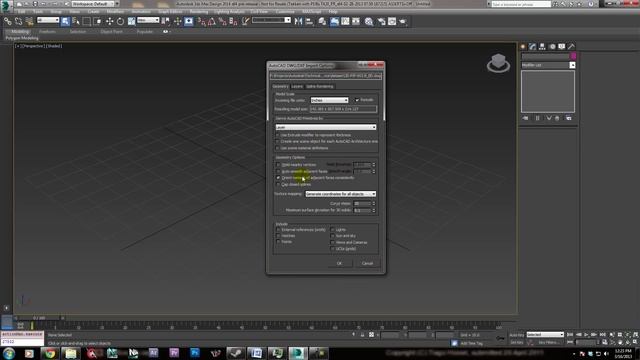
Task: Switch to Spline Rendering tab
Action: [320, 87]
